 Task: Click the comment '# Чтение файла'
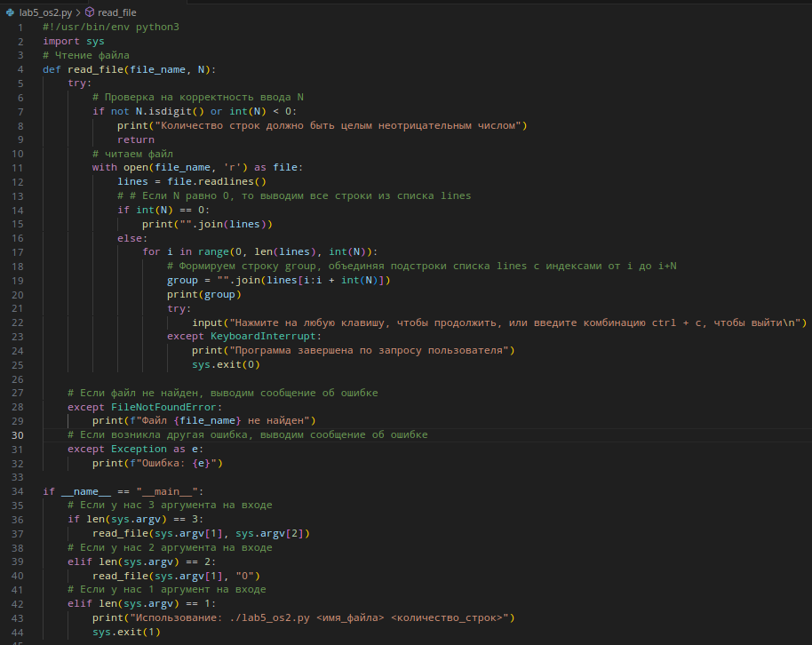pos(86,55)
